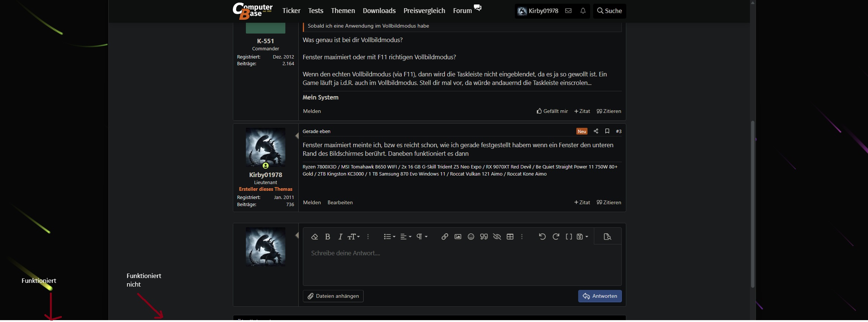The width and height of the screenshot is (868, 322).
Task: Expand Mein System in K-551 post
Action: [x=320, y=97]
